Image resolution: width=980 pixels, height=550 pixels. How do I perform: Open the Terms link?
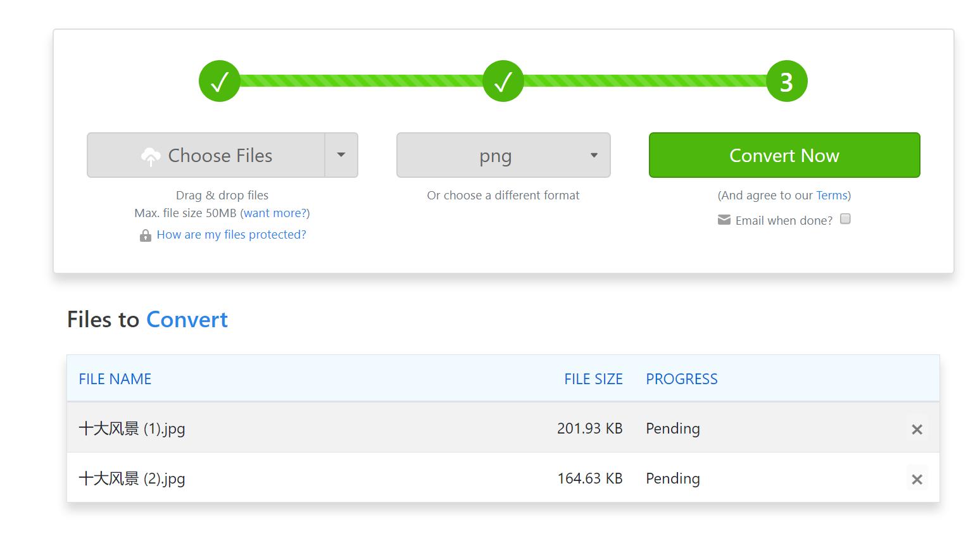(x=831, y=195)
